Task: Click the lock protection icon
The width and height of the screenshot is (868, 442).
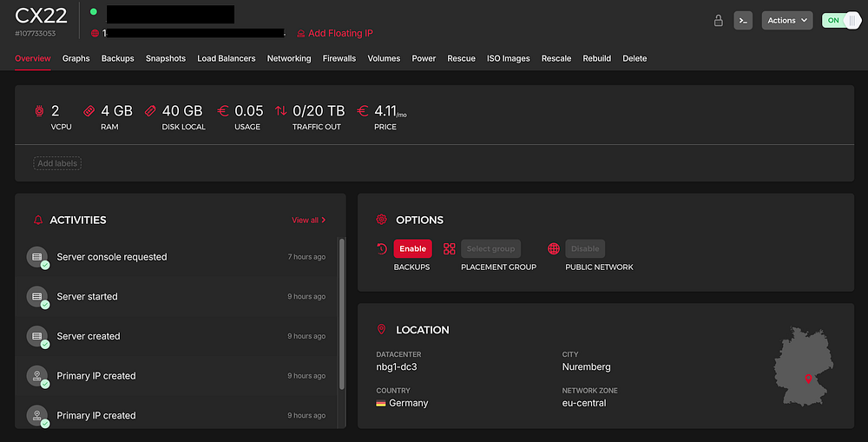Action: pos(718,21)
